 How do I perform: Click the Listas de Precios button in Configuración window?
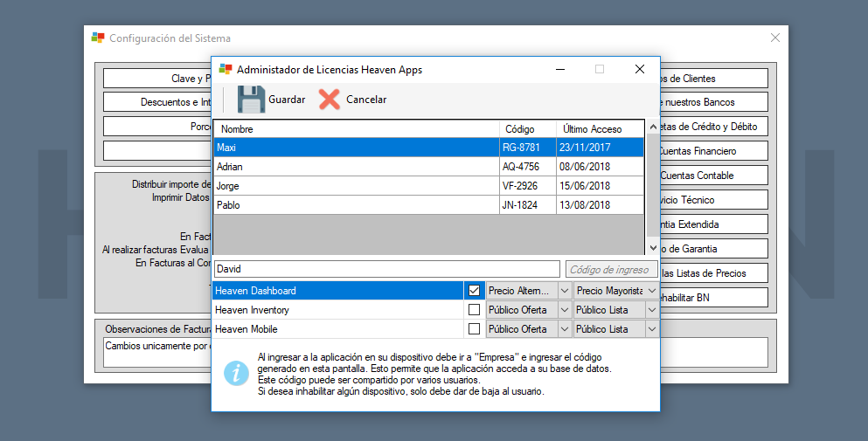(x=713, y=272)
